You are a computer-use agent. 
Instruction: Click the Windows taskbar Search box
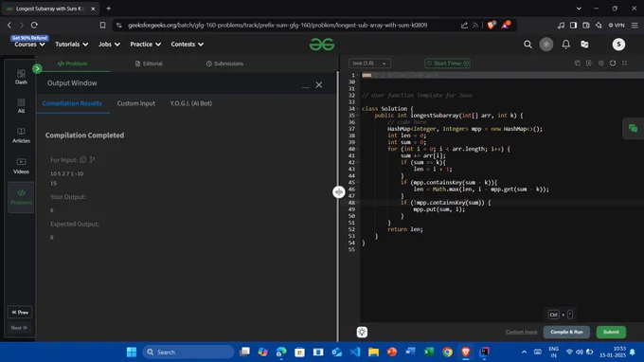point(188,353)
